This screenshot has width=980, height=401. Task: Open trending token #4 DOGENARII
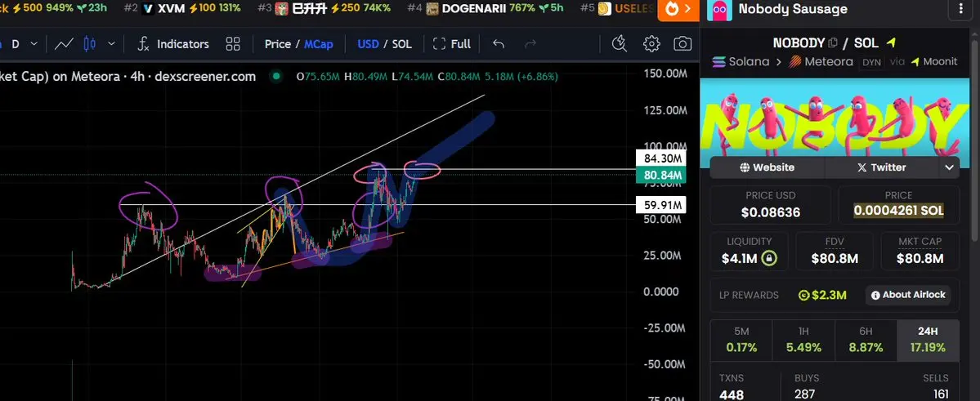tap(485, 9)
